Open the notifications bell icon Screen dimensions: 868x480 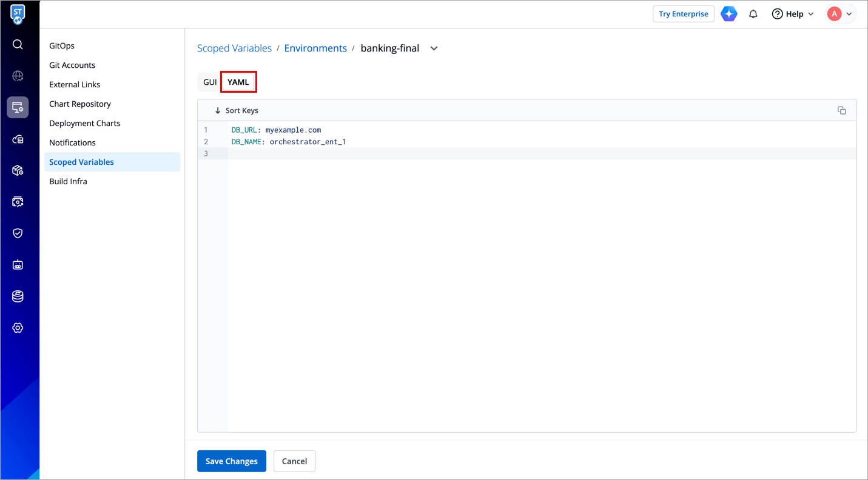pos(753,14)
